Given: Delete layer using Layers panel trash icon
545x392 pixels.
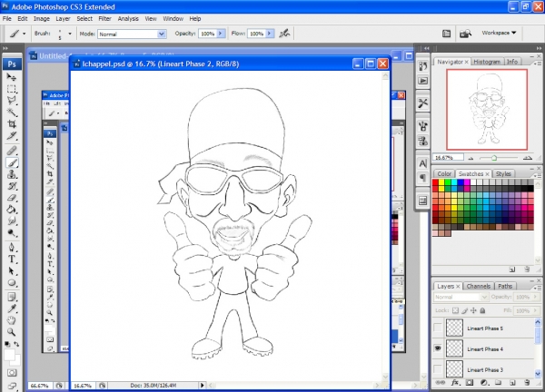Looking at the screenshot, I should pyautogui.click(x=527, y=383).
